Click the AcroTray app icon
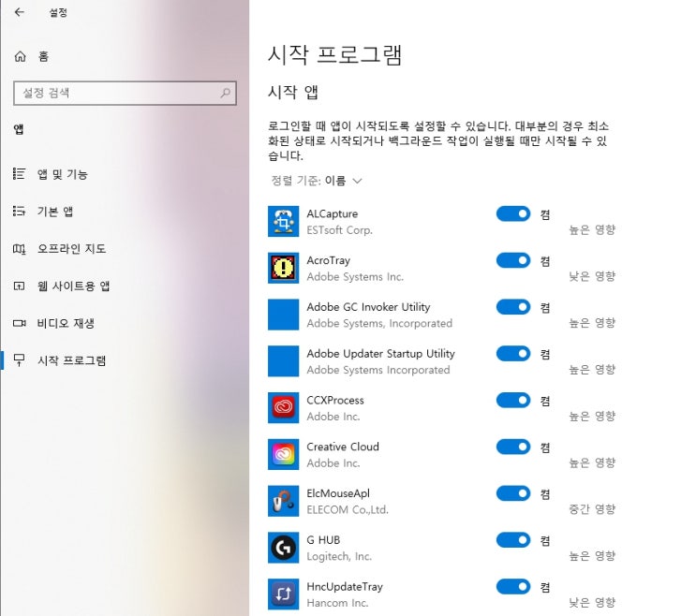696x616 pixels. tap(283, 268)
